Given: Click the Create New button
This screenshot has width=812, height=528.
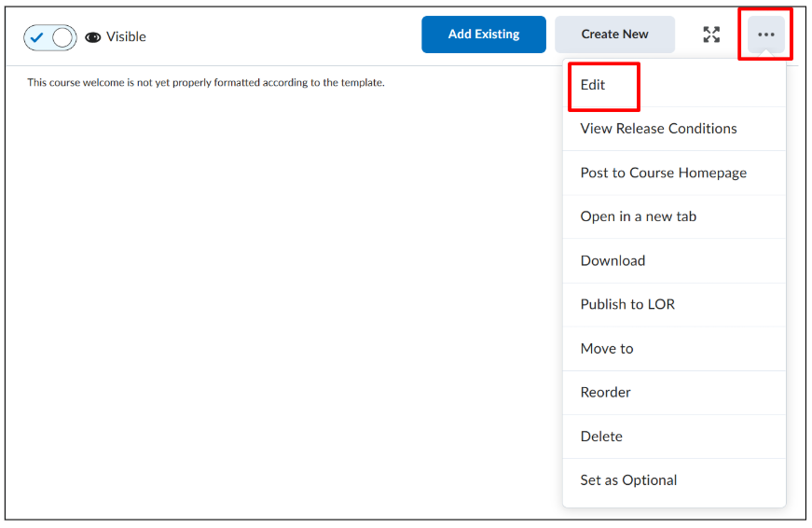Looking at the screenshot, I should click(614, 35).
